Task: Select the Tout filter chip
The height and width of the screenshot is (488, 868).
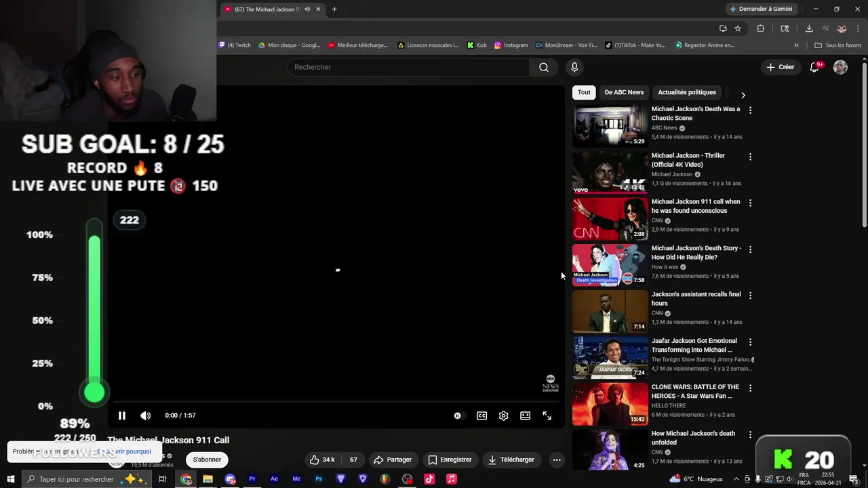Action: pyautogui.click(x=584, y=92)
